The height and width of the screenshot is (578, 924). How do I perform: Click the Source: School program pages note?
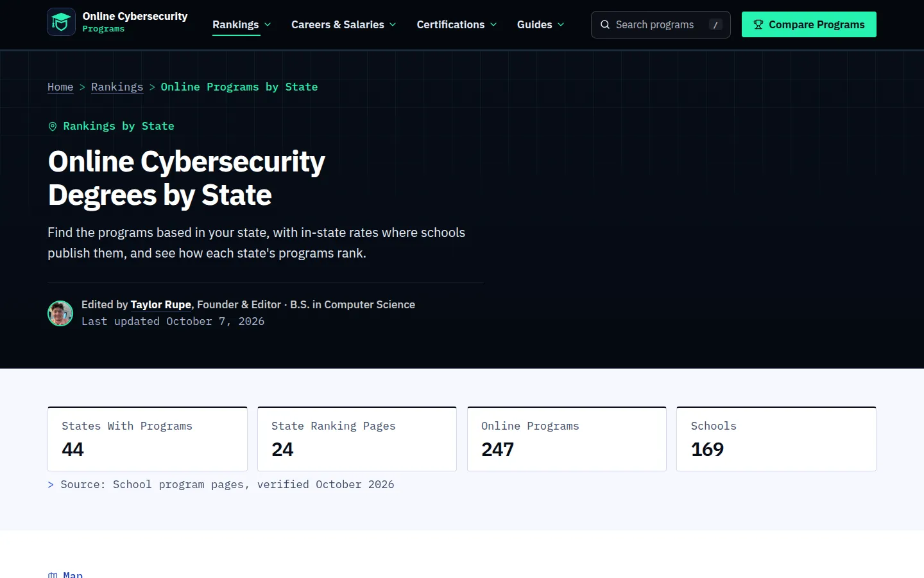pos(221,484)
